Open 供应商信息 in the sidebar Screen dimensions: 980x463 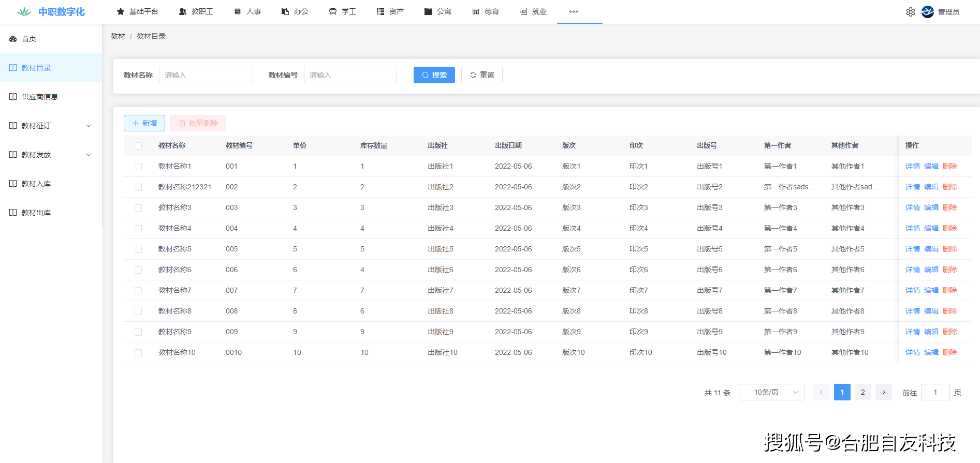point(51,97)
